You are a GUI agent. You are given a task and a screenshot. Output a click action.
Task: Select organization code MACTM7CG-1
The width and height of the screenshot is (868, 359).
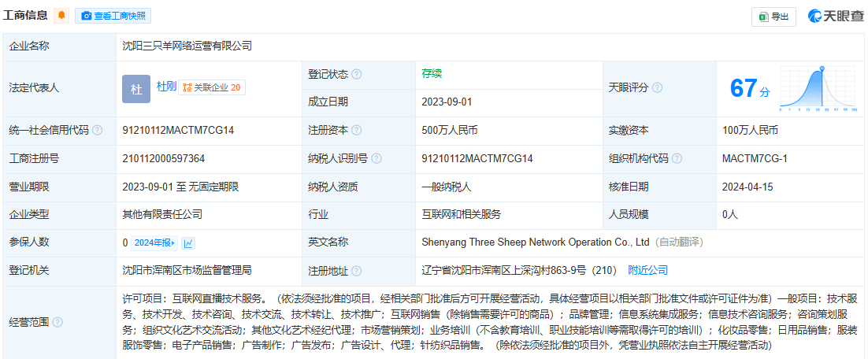(755, 159)
